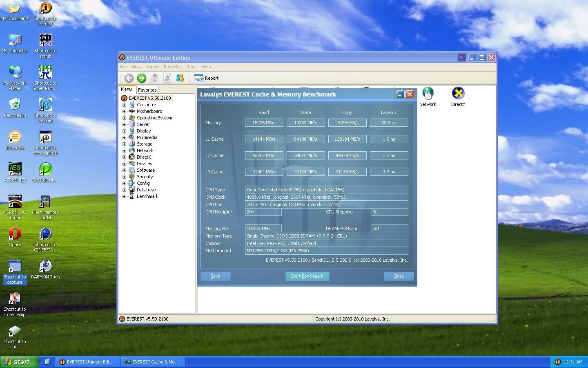Expand the Database tree node
Screen dimensions: 588x368
125,190
